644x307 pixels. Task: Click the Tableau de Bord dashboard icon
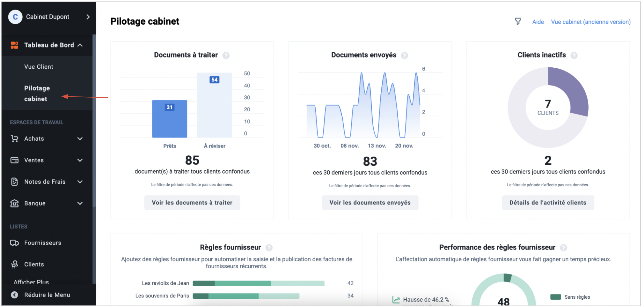coord(14,45)
